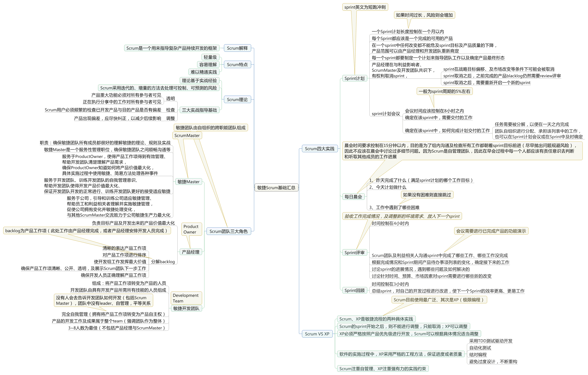Click the Product Owner callout note
Image resolution: width=588 pixels, height=375 pixels.
192,229
